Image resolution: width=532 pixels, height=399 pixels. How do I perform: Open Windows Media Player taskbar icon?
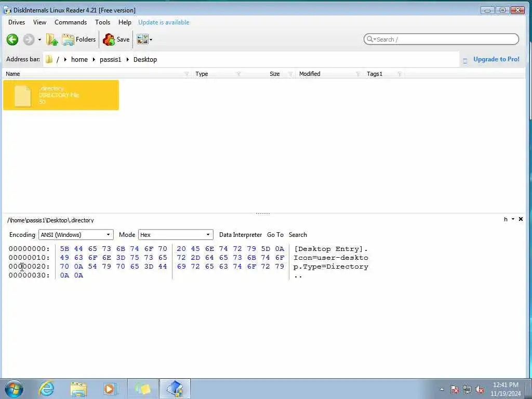(110, 389)
